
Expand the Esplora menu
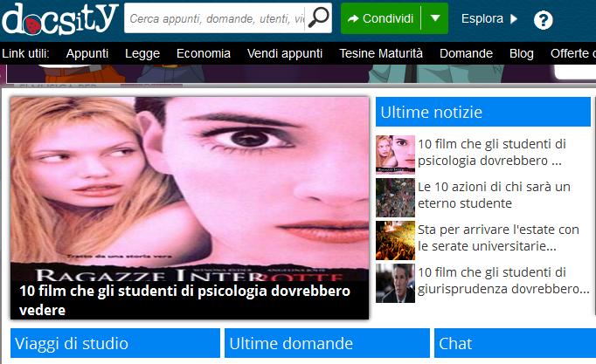(489, 18)
